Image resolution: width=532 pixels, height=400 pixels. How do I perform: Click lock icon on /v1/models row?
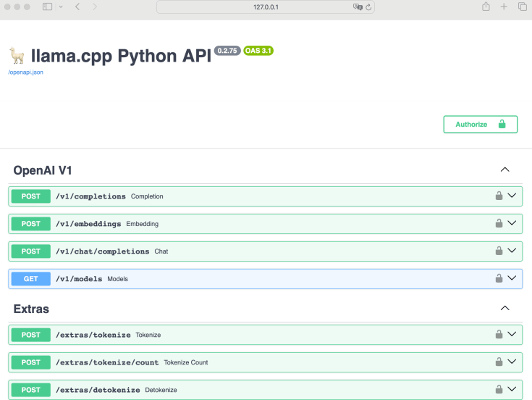click(x=499, y=278)
